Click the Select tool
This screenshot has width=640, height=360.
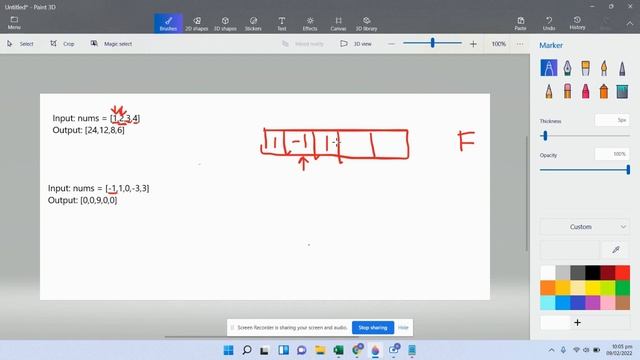click(20, 44)
